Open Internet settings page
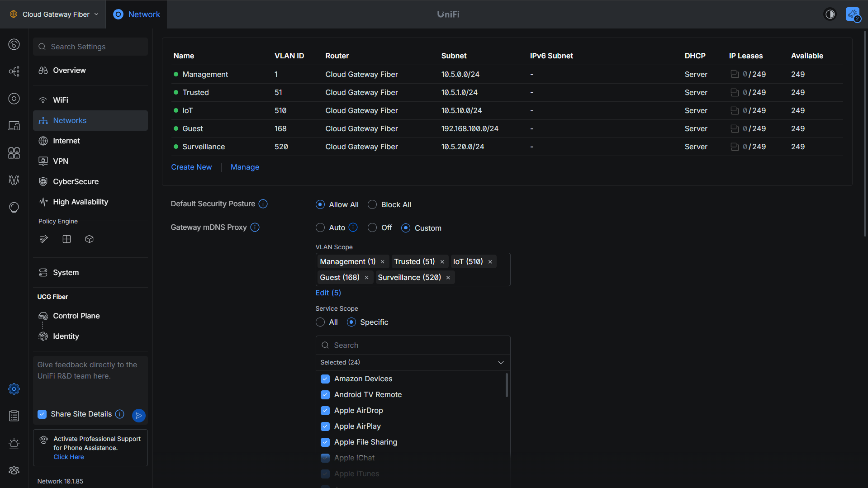Viewport: 868px width, 488px height. click(x=90, y=141)
